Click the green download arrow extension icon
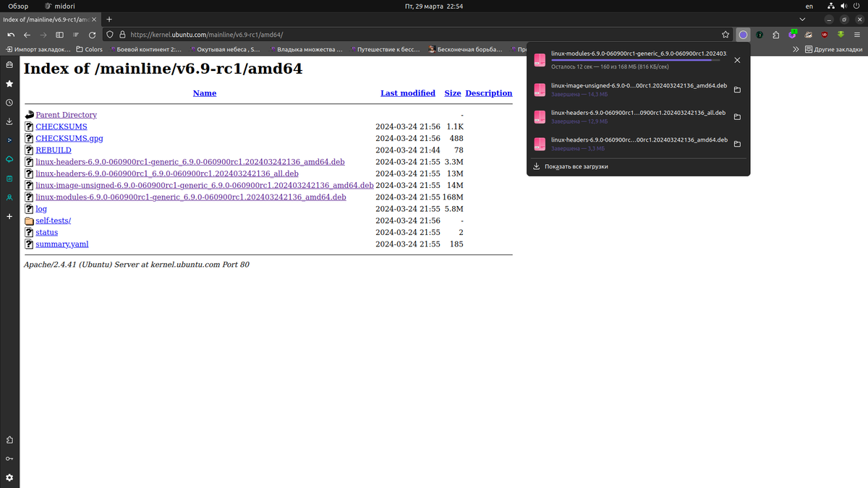 point(841,34)
